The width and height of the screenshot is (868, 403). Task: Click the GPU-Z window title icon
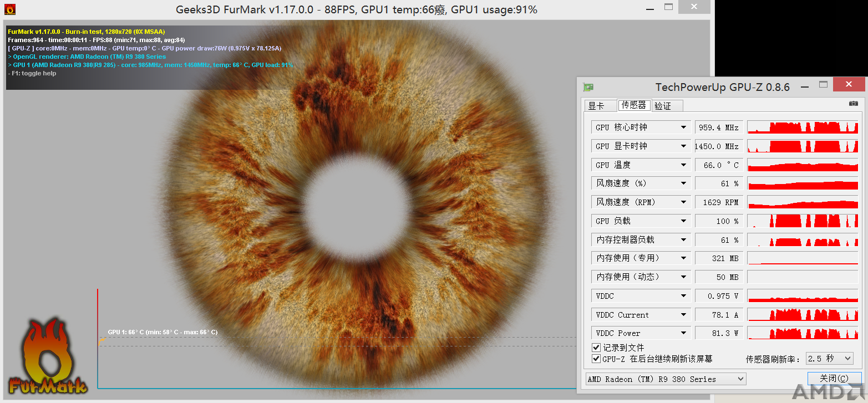point(588,87)
